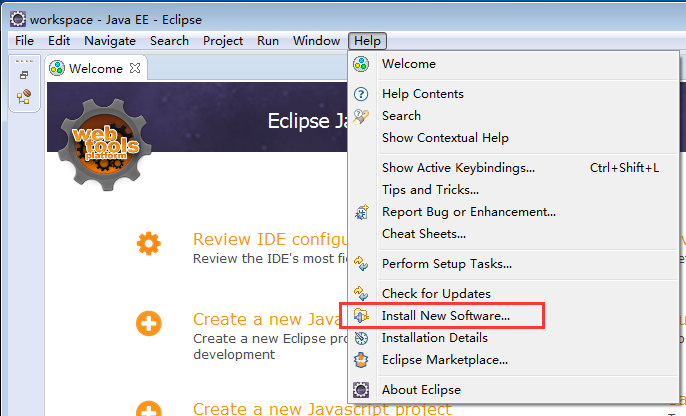Open the Window menu
The width and height of the screenshot is (686, 416).
316,41
